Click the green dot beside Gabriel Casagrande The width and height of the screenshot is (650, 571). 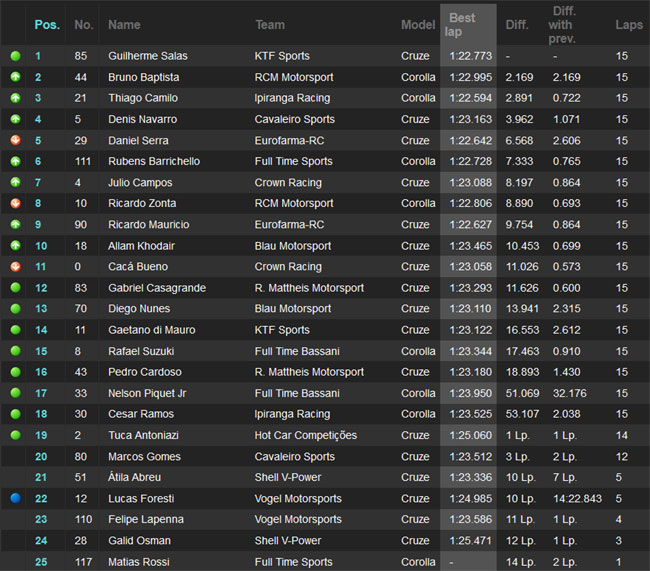(x=15, y=287)
